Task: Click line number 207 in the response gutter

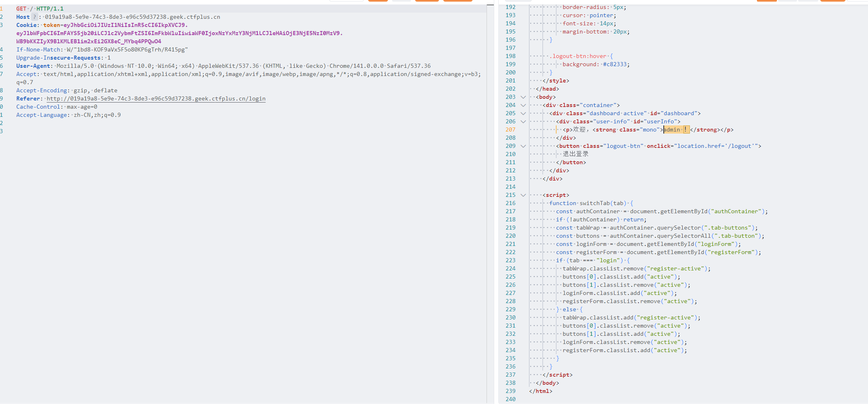Action: [510, 129]
